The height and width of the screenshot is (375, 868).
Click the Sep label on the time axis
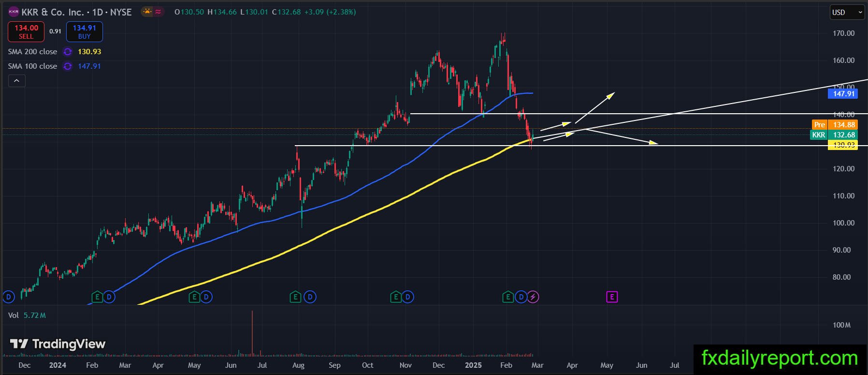(334, 365)
